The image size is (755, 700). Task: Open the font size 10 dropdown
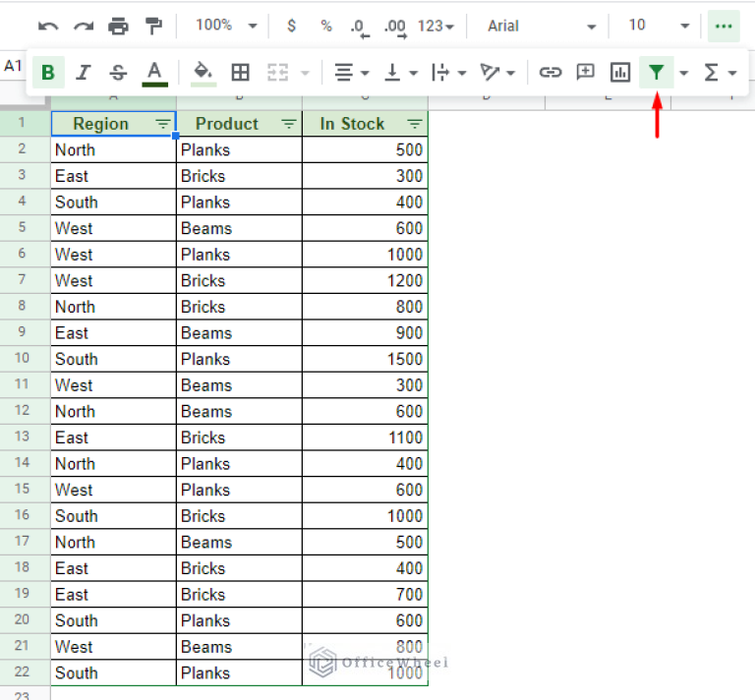pyautogui.click(x=660, y=25)
